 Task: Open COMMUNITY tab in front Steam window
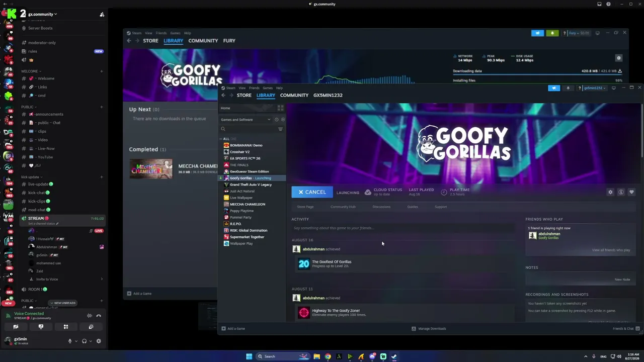click(294, 95)
